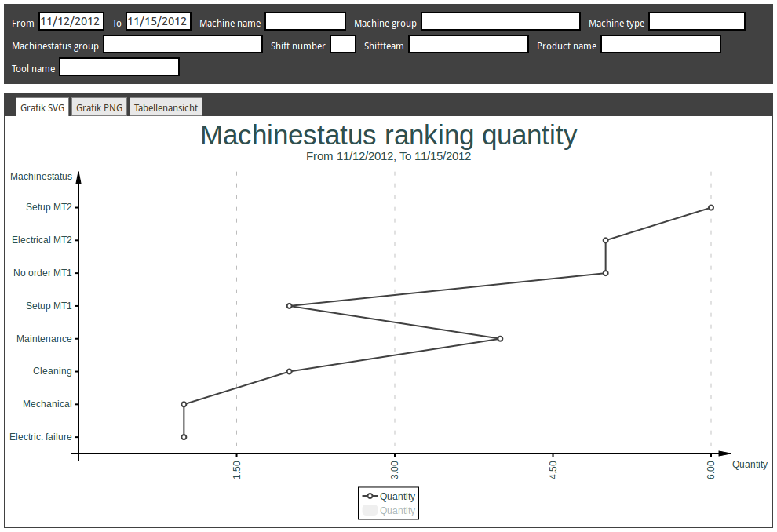Click the Product name field
This screenshot has width=777, height=532.
point(661,44)
